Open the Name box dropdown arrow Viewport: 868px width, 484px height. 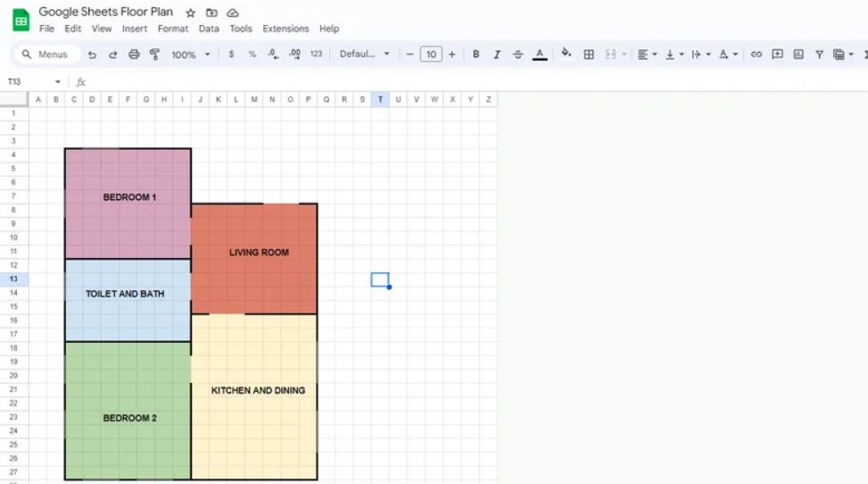(58, 82)
